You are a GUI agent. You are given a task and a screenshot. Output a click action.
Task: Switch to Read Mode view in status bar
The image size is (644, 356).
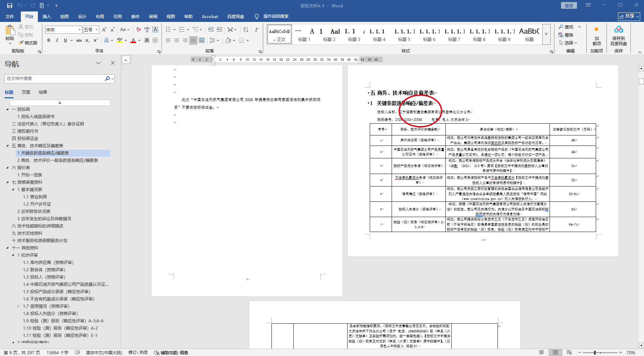[541, 353]
